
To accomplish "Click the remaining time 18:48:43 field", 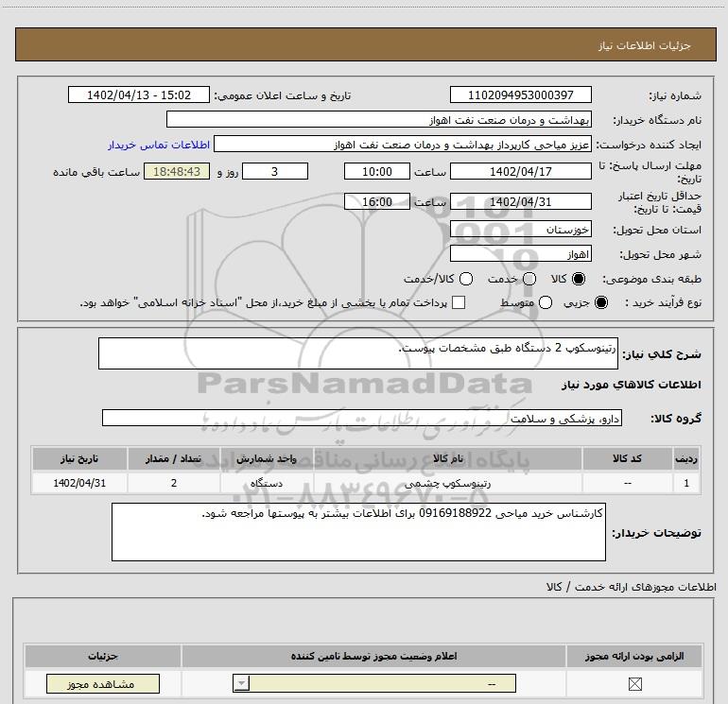I will click(x=177, y=171).
